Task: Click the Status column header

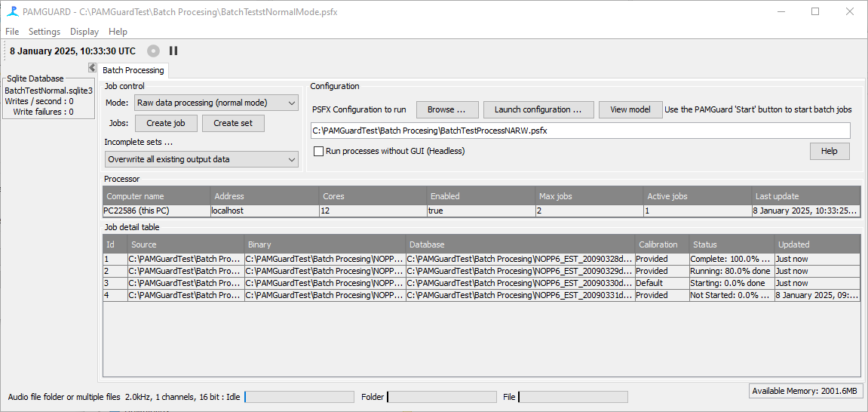Action: [x=732, y=244]
